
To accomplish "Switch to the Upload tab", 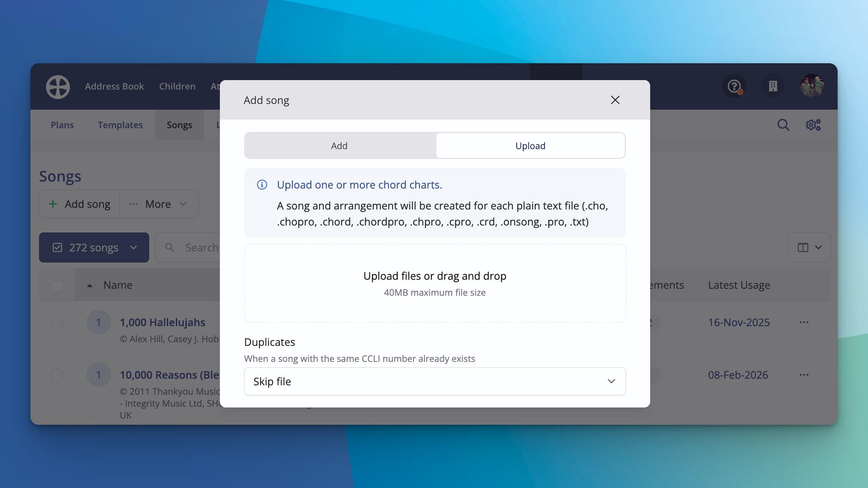I will (x=530, y=145).
